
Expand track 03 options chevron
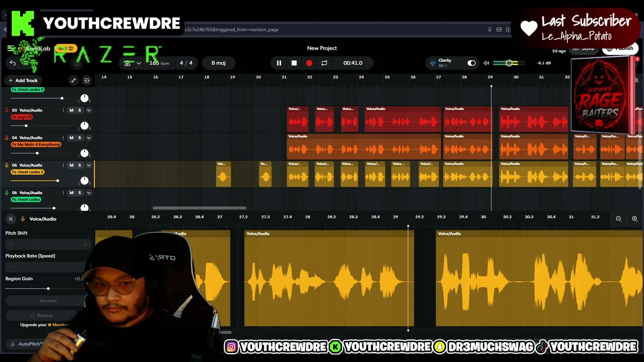89,110
